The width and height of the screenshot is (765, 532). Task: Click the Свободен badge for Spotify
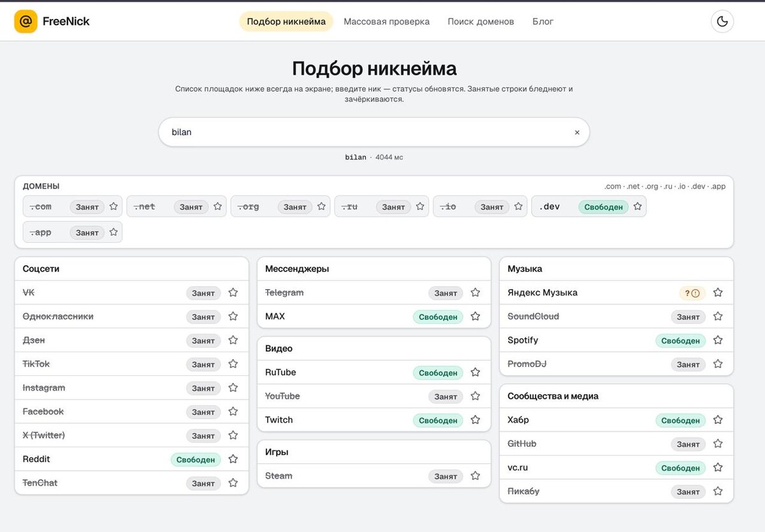681,341
